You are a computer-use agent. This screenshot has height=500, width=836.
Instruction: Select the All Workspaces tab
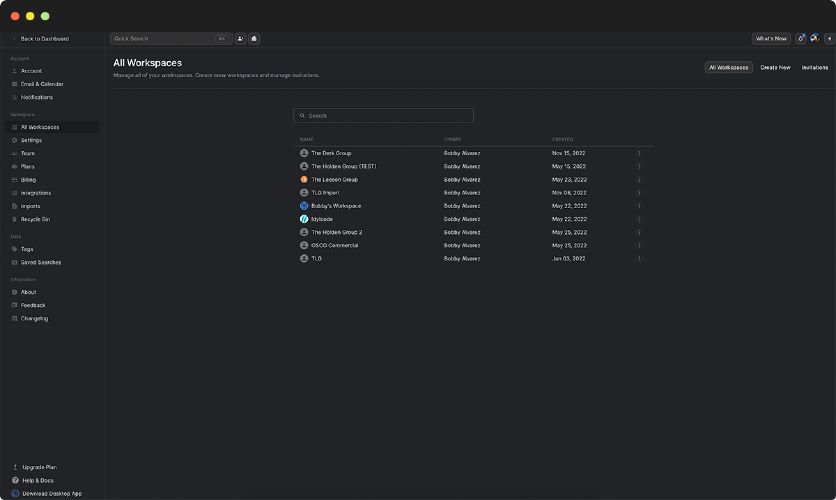pos(728,68)
